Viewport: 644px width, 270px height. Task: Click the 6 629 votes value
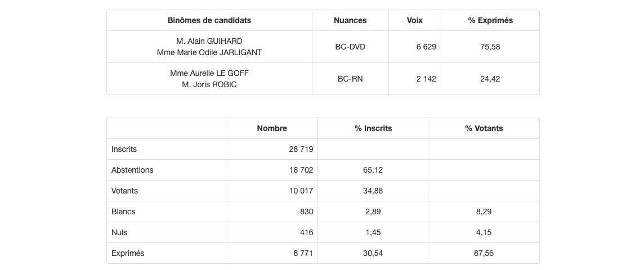[426, 47]
